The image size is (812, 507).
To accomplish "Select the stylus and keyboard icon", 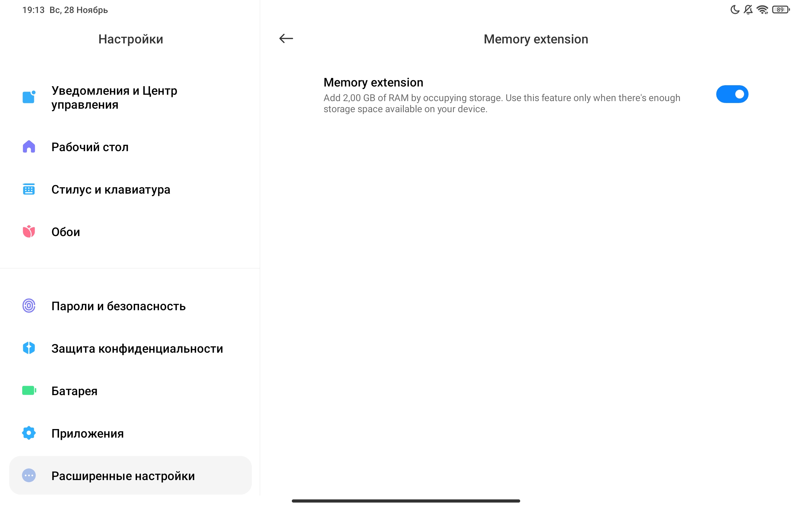I will click(x=29, y=189).
